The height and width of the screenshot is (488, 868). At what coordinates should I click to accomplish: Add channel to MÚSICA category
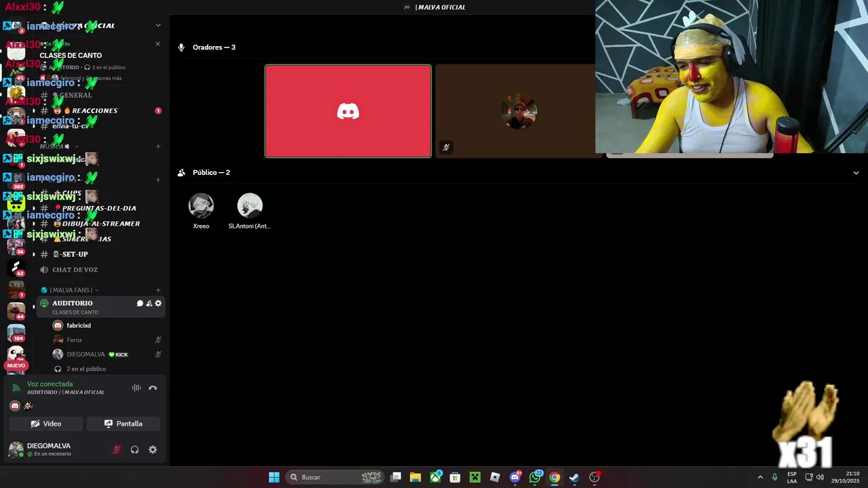click(158, 146)
